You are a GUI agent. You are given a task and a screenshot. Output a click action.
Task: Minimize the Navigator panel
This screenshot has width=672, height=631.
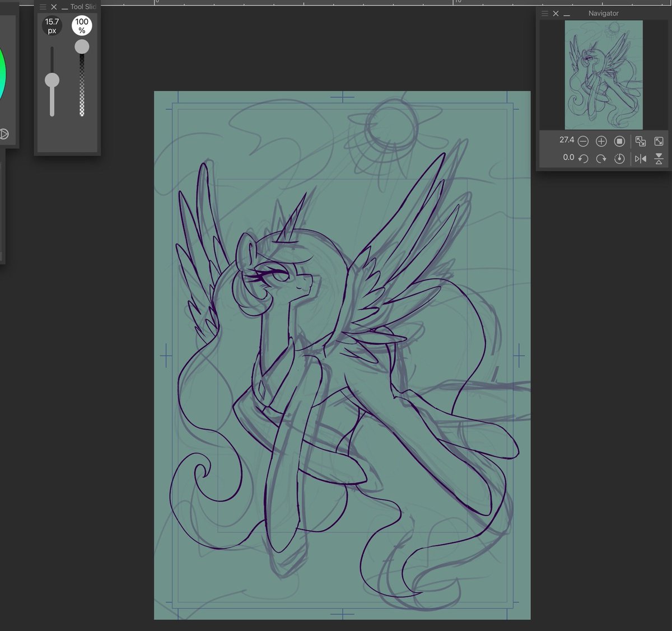click(567, 15)
